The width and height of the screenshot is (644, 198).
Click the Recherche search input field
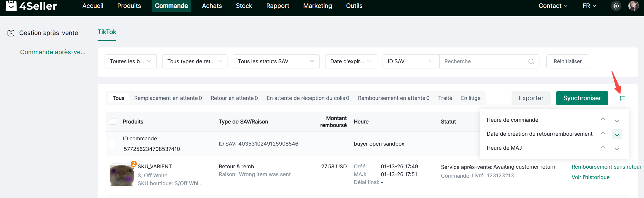coord(484,61)
